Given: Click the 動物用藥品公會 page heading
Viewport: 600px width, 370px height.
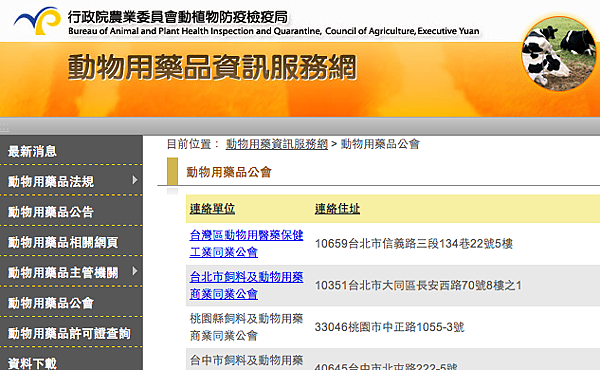Looking at the screenshot, I should coord(229,172).
